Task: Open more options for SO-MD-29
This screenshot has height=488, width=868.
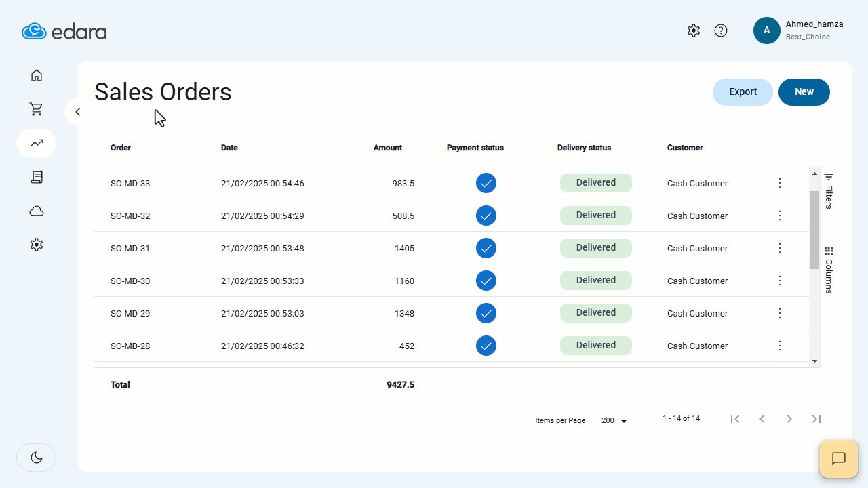Action: click(x=780, y=313)
